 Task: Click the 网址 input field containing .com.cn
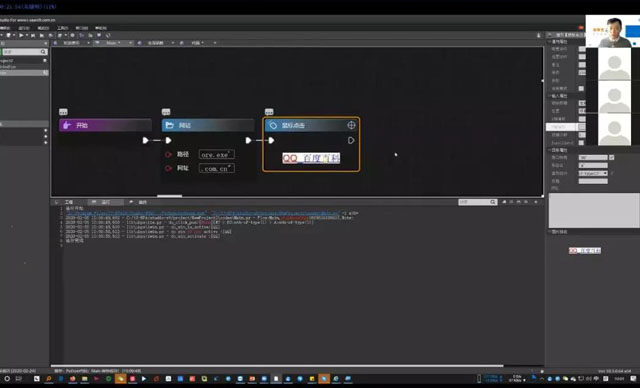(217, 169)
